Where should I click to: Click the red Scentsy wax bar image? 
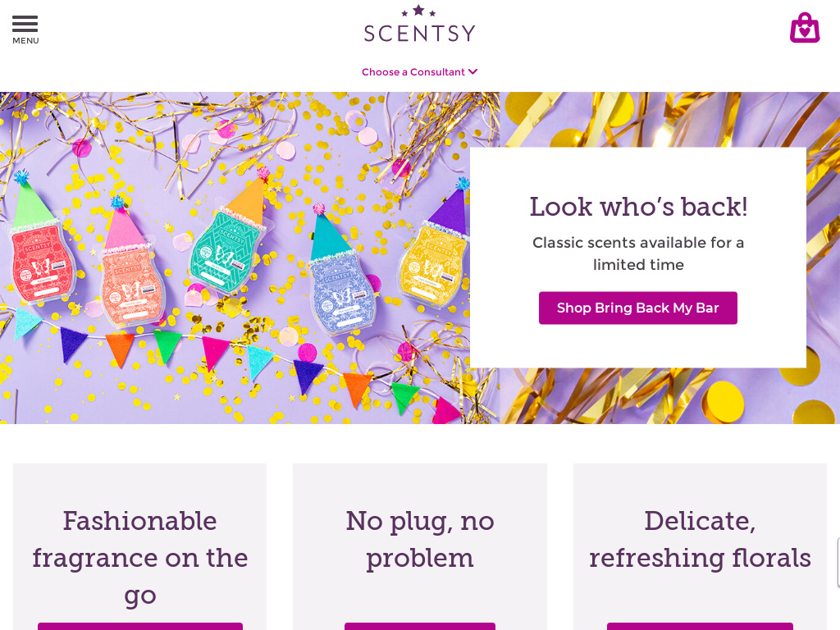[x=42, y=262]
